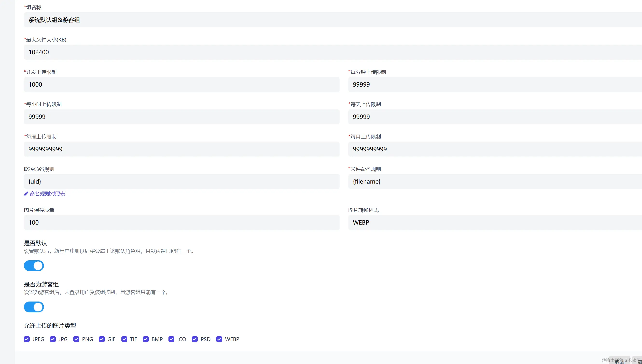Click the pencil icon beside 命名规则对照表
Screen dimensions: 642x364
(26, 194)
